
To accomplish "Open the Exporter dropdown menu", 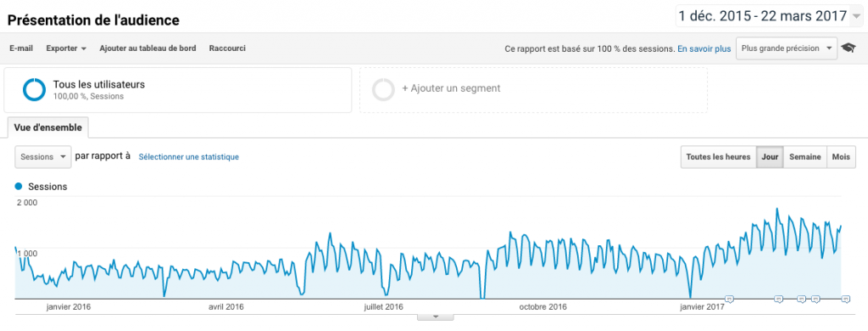I will point(66,48).
